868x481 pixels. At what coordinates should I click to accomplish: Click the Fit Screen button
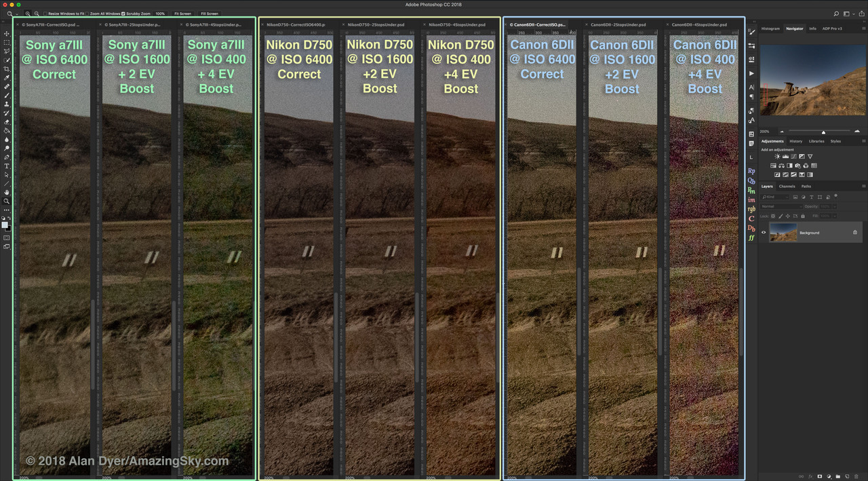[182, 14]
